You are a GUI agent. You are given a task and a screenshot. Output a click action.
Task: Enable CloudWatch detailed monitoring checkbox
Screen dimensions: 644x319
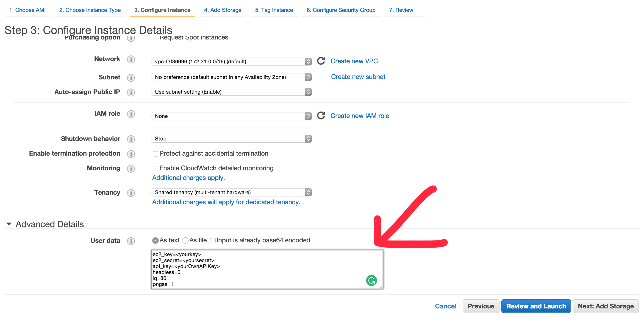coord(155,168)
